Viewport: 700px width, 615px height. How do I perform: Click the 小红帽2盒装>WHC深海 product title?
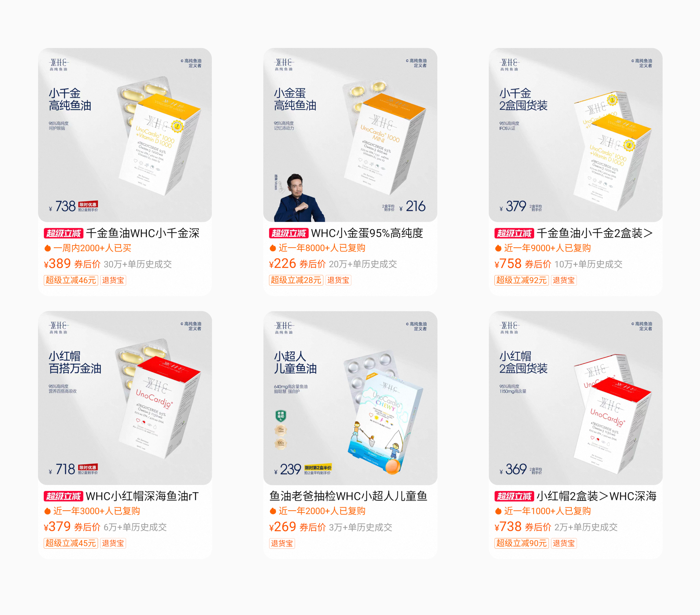coord(596,496)
